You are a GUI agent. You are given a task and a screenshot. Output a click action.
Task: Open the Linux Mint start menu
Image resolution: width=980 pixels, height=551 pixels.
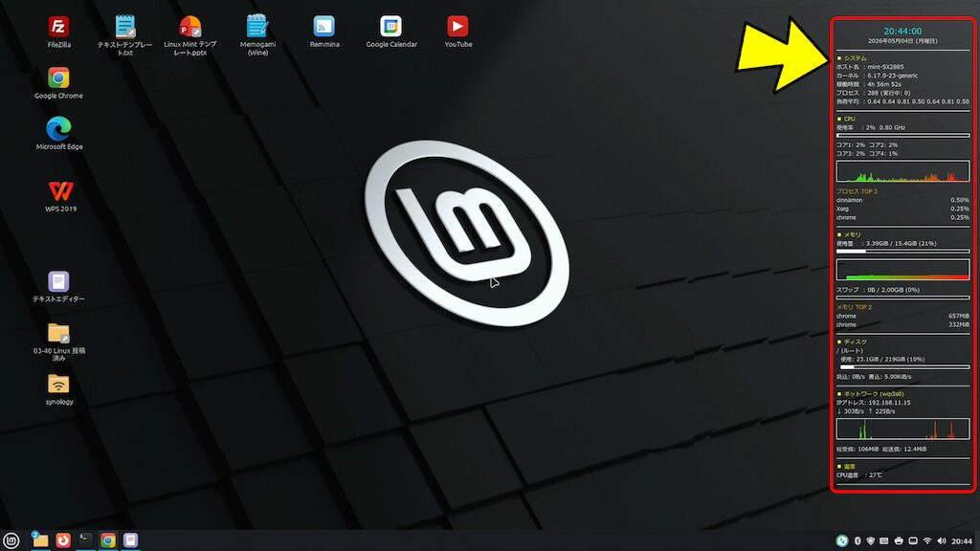click(11, 540)
